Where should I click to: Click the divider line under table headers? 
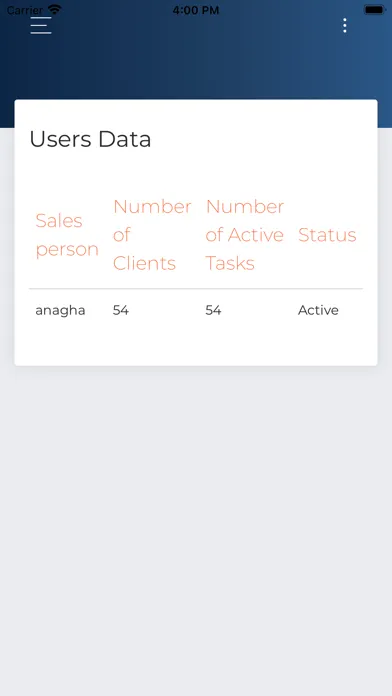(196, 289)
